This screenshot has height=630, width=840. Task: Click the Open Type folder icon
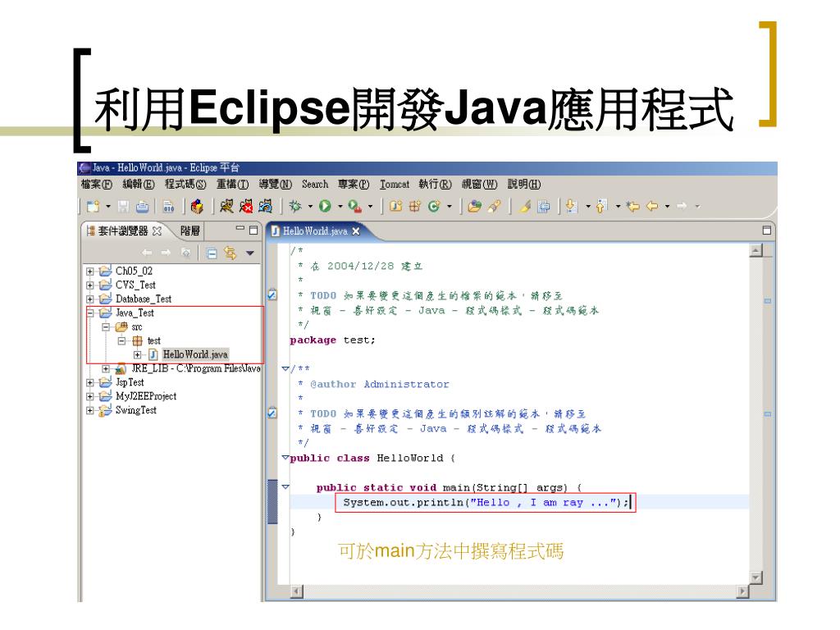coord(474,206)
